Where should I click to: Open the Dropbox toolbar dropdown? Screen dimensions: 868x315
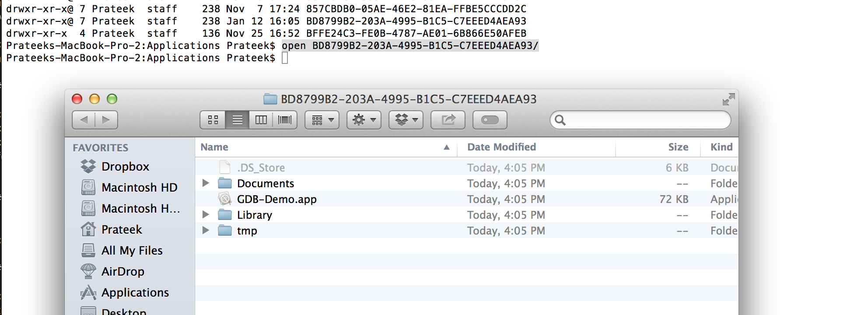[x=406, y=120]
